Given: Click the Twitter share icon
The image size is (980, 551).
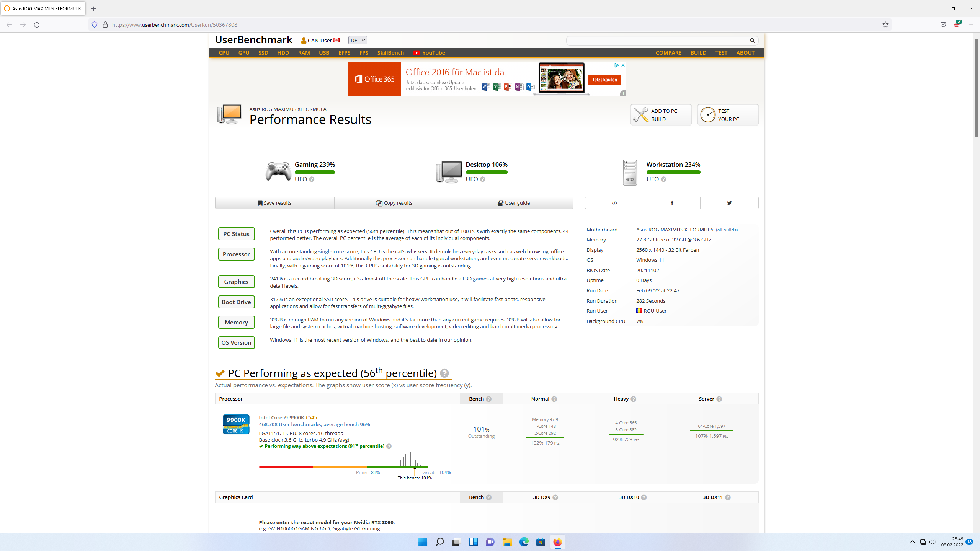Looking at the screenshot, I should 729,203.
